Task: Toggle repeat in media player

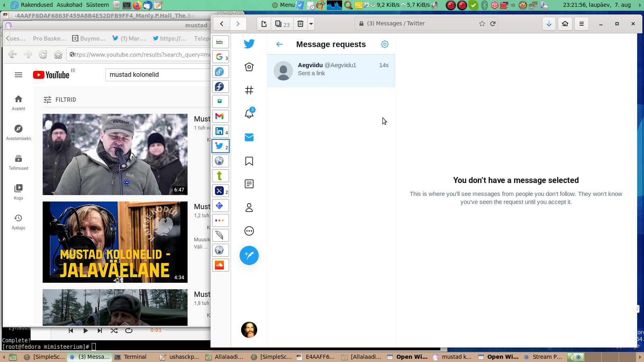Action: coord(129,331)
